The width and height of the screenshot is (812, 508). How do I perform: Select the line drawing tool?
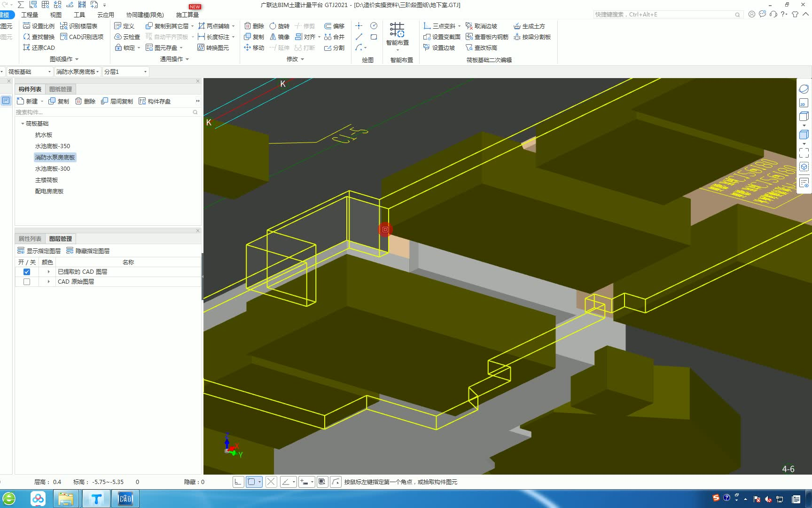point(359,37)
